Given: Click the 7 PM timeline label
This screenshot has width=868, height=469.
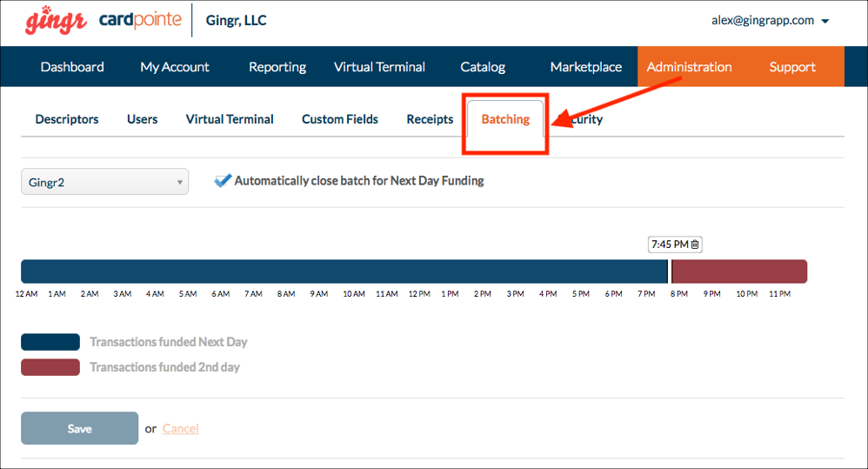Looking at the screenshot, I should 646,294.
